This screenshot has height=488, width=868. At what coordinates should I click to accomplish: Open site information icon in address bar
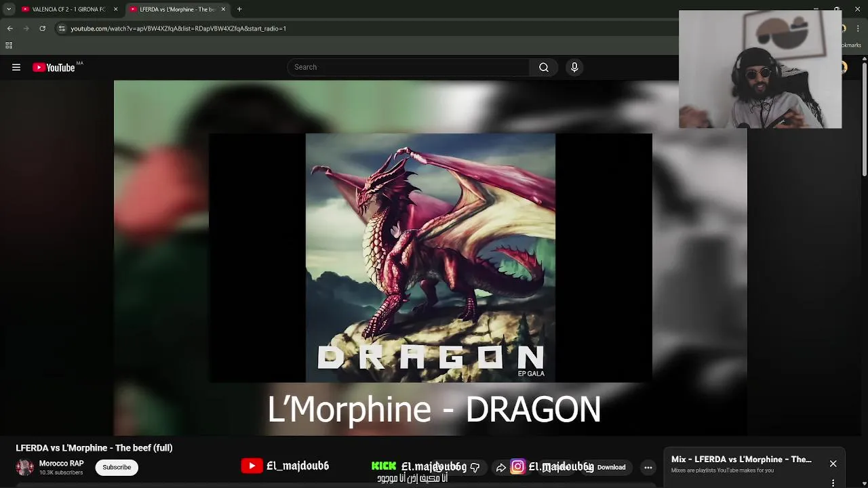pos(62,28)
